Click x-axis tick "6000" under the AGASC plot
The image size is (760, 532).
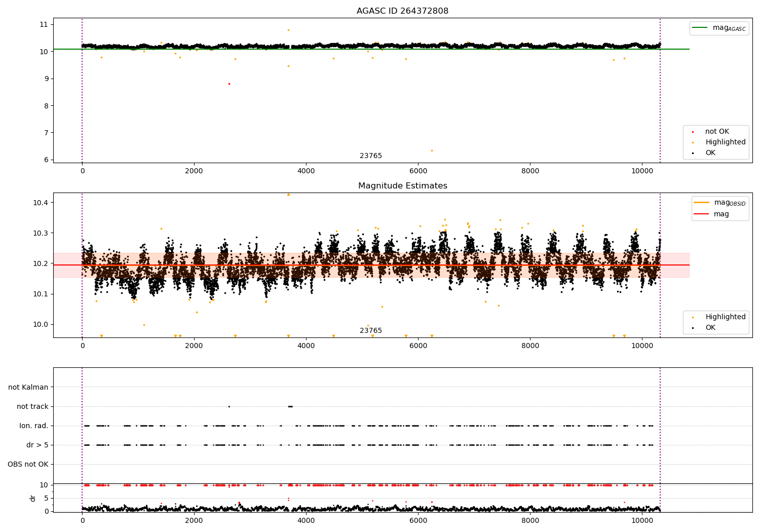click(x=418, y=171)
